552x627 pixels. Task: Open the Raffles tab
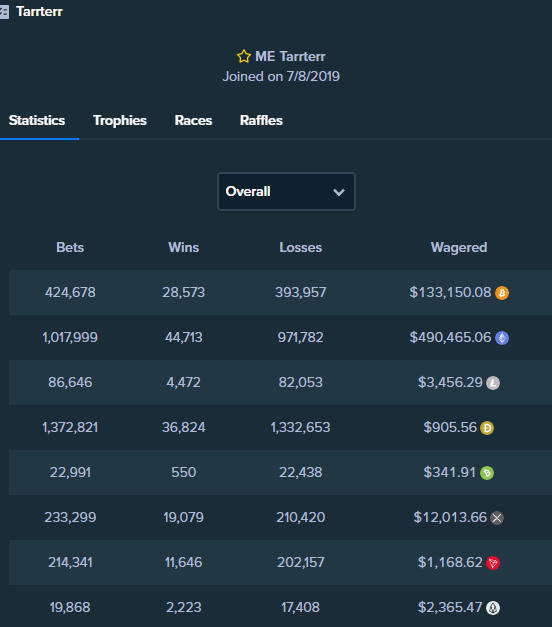[261, 120]
